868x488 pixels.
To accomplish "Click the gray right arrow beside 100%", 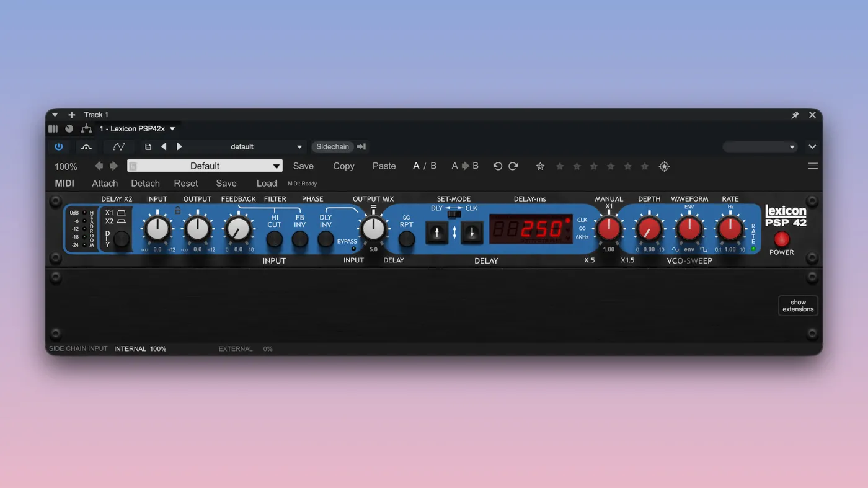I will coord(113,166).
